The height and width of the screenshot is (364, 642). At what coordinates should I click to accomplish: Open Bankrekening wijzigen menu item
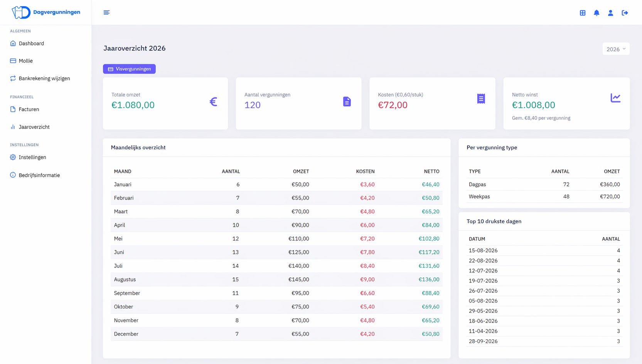(44, 78)
